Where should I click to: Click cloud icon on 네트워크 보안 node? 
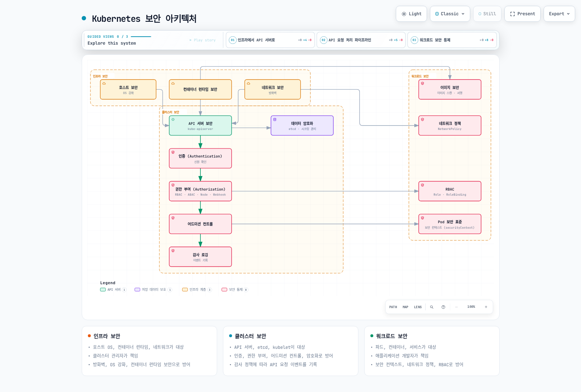[248, 83]
